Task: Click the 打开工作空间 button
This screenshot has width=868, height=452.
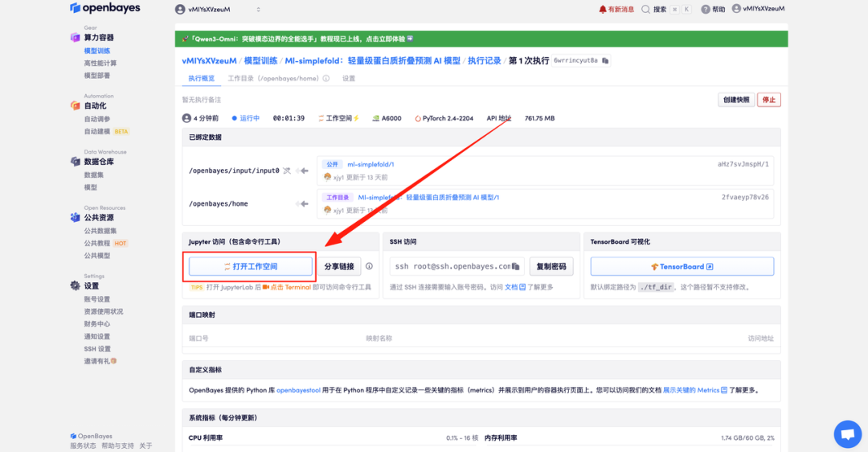Action: coord(251,266)
